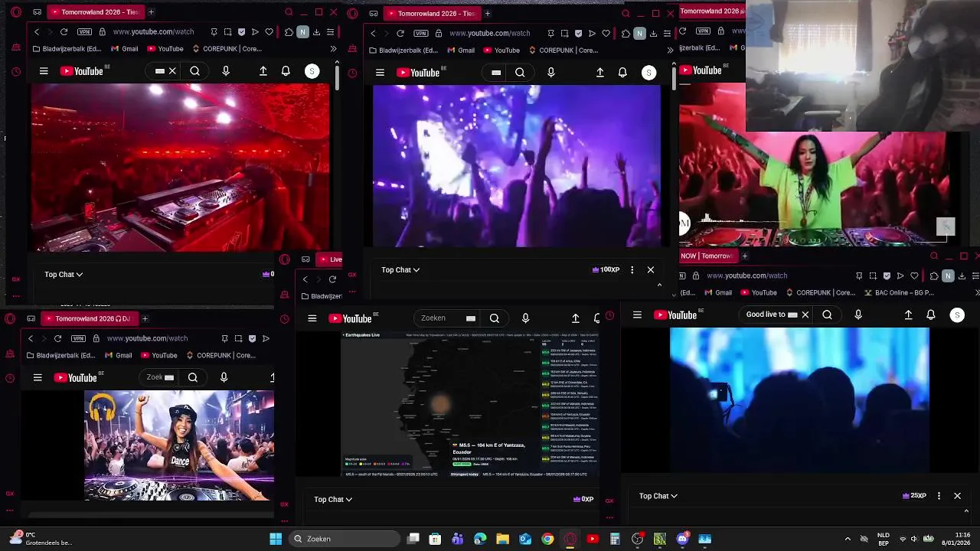Start voice search in top-left YouTube window
The height and width of the screenshot is (551, 980).
pos(226,71)
